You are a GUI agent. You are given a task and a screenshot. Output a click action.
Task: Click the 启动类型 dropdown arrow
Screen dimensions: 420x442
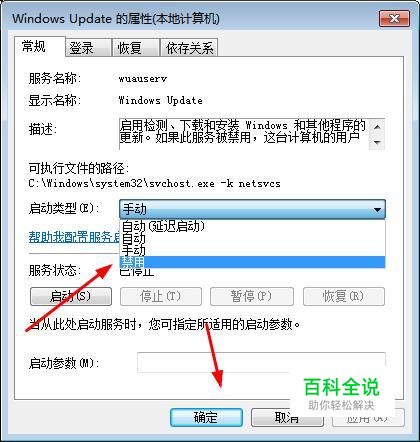(x=377, y=210)
